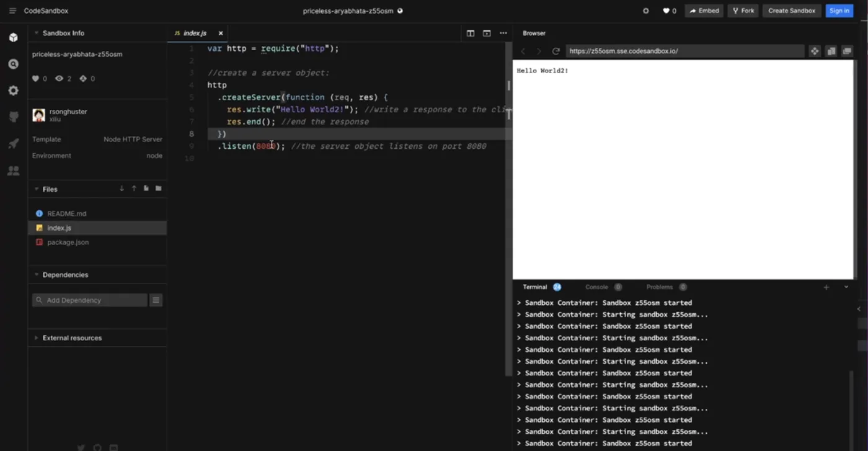Click the upload arrow icon in Files header

[134, 189]
